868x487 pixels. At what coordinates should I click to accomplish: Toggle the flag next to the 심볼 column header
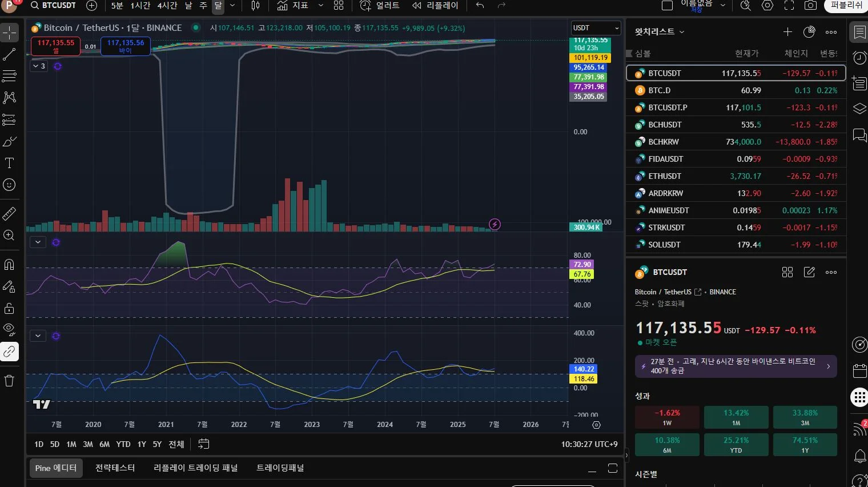[630, 53]
